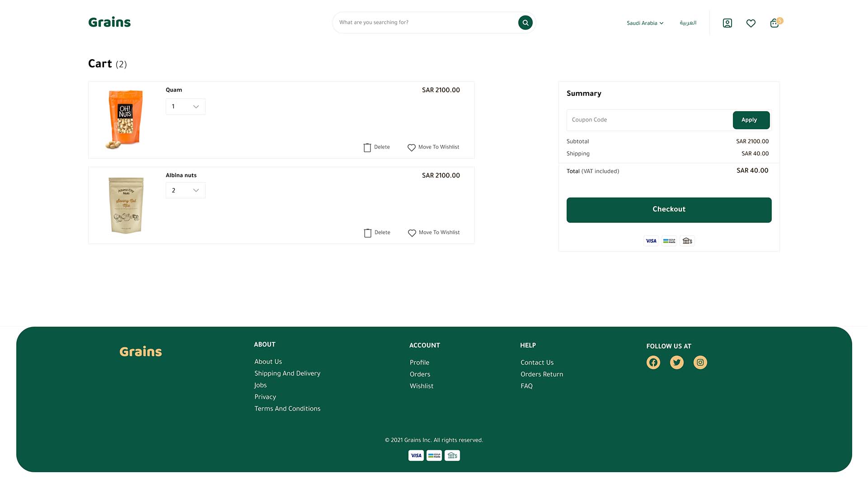This screenshot has width=868, height=488.
Task: Open the Saudi Arabia country dropdown
Action: [645, 23]
